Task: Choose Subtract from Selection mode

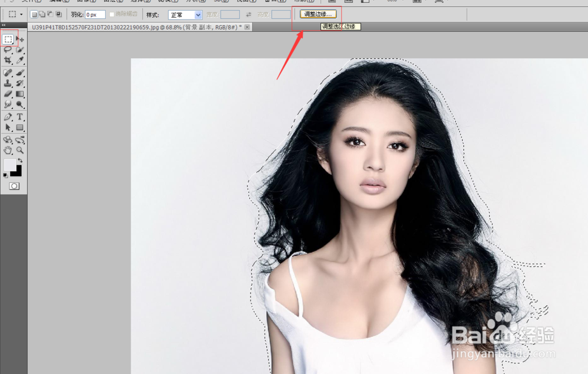Action: point(51,14)
